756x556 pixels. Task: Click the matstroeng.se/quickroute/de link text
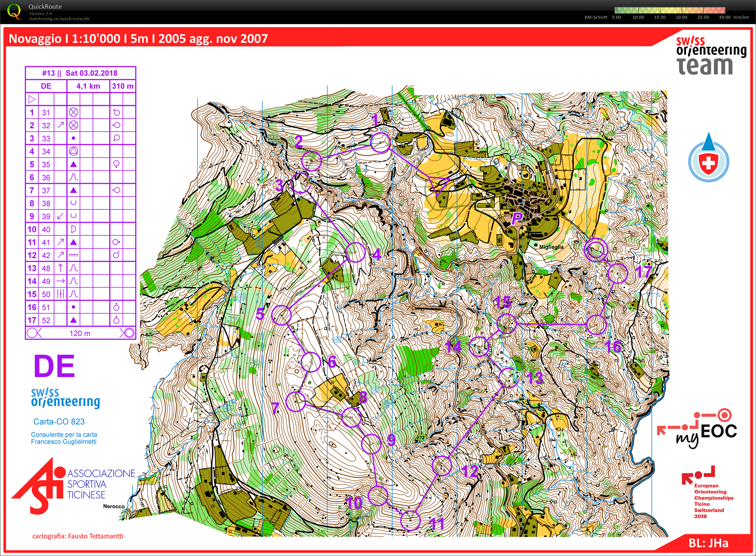[59, 19]
